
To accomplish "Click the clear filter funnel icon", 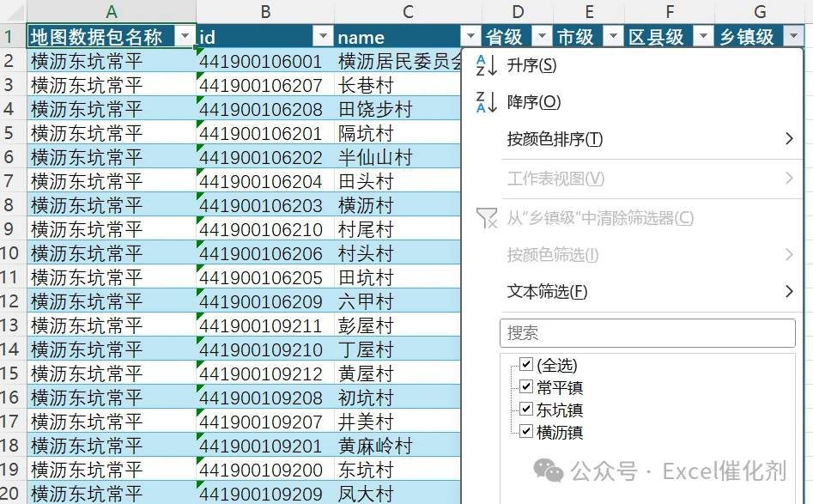I will [x=487, y=218].
